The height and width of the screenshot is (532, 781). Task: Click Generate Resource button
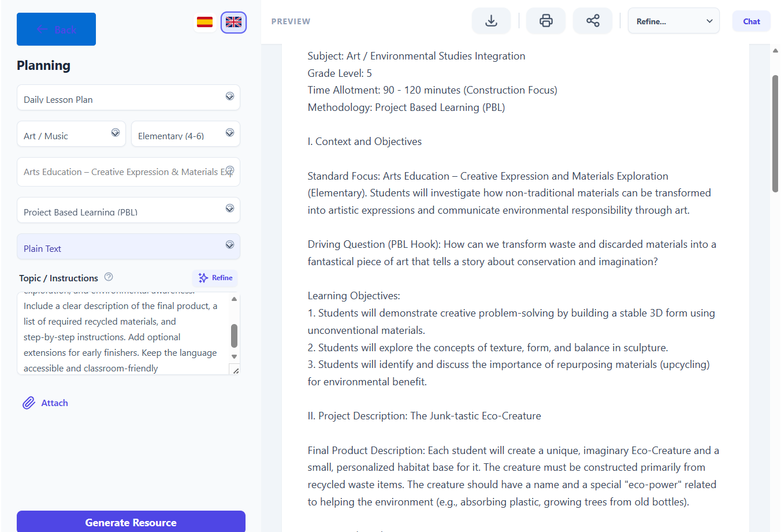(x=131, y=522)
